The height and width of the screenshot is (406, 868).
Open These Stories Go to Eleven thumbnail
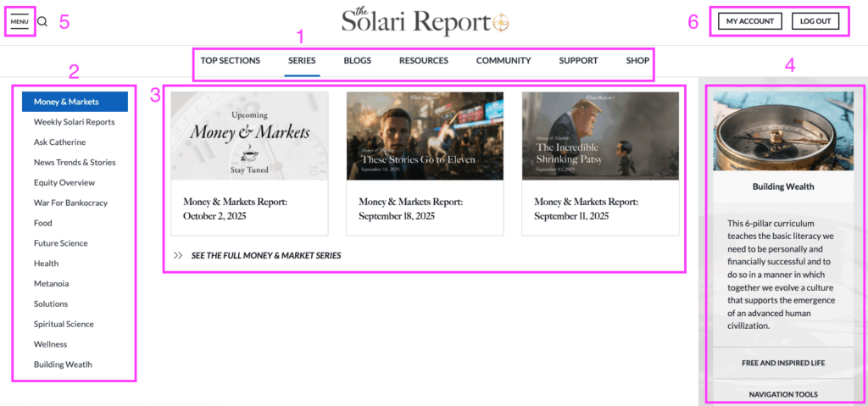point(425,136)
